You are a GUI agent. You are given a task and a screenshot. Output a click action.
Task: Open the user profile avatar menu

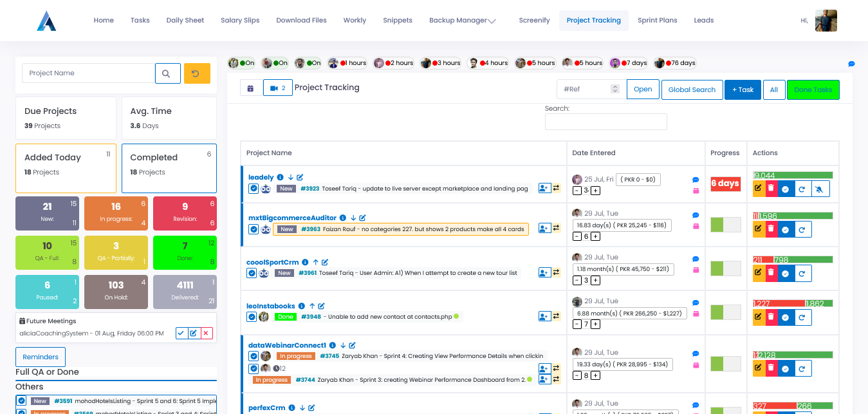pos(826,21)
